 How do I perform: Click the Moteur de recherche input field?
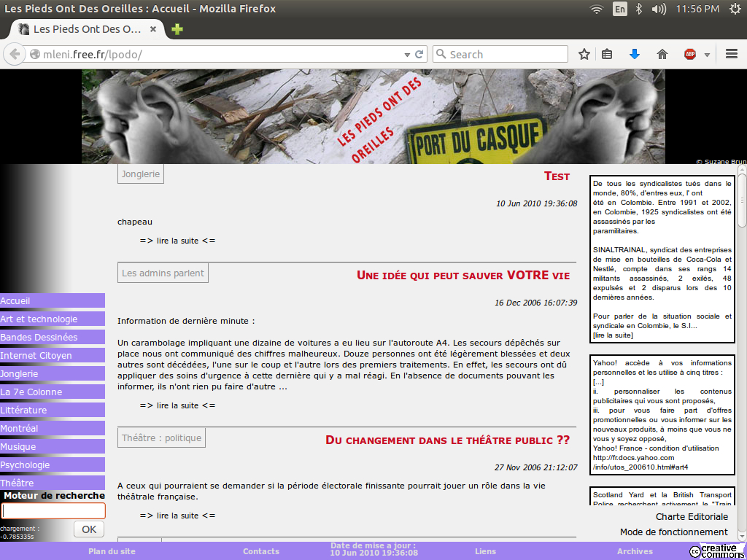(53, 511)
